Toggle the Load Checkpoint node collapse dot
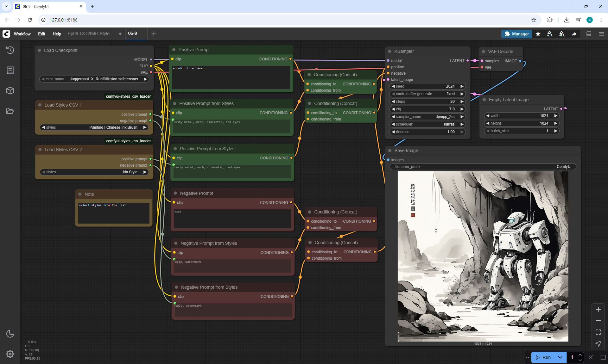This screenshot has width=608, height=364. 40,50
